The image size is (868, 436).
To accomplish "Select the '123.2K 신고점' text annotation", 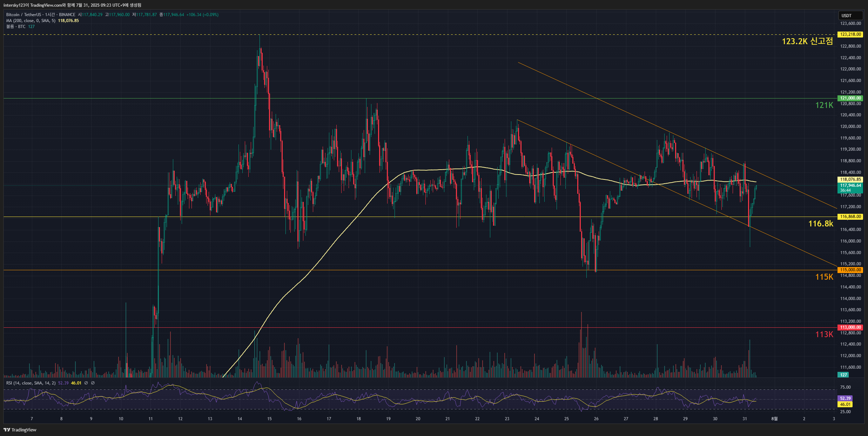I will pos(807,41).
